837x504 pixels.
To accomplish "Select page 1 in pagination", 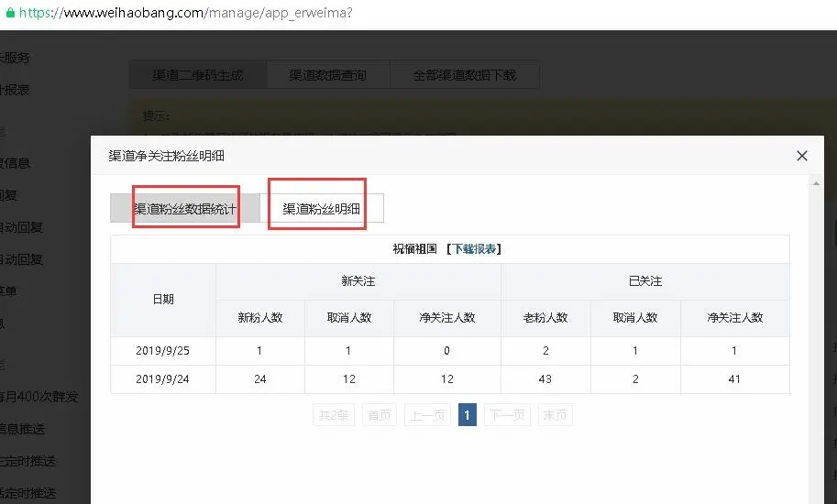I will tap(467, 415).
